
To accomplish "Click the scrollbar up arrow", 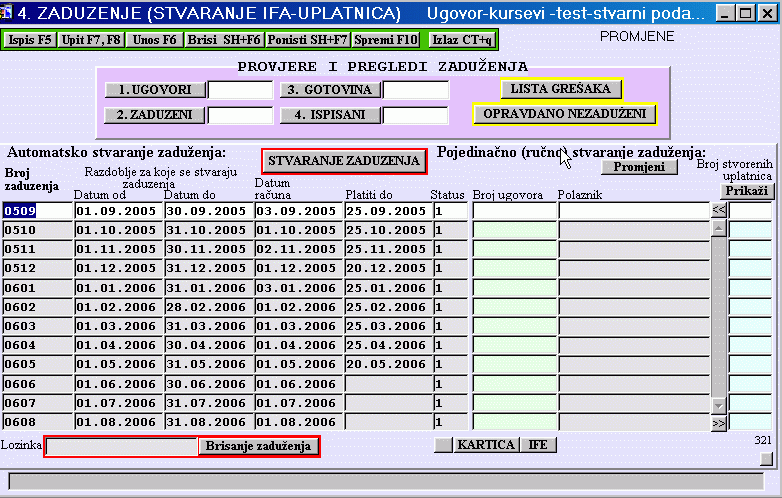I will 719,229.
